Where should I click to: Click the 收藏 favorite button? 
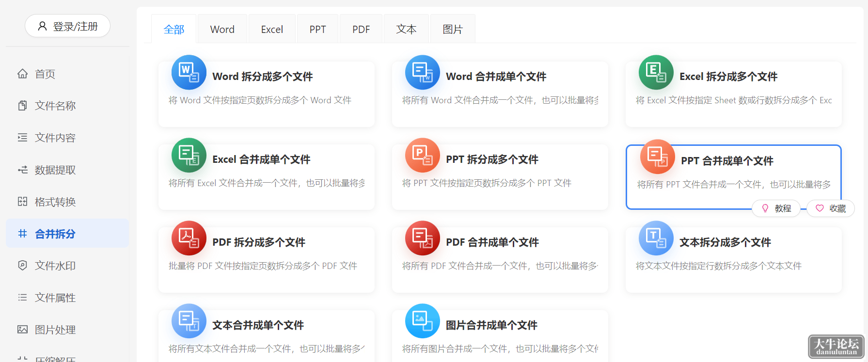coord(831,208)
